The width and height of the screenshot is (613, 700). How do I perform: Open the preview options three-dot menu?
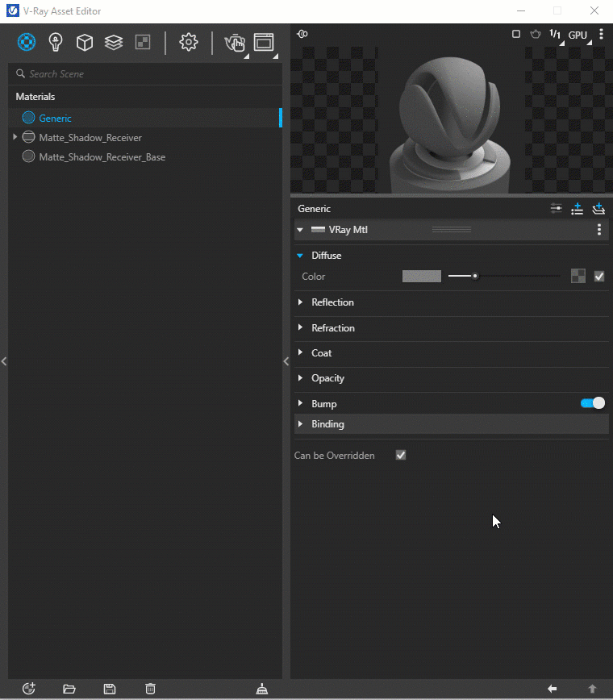[x=602, y=34]
